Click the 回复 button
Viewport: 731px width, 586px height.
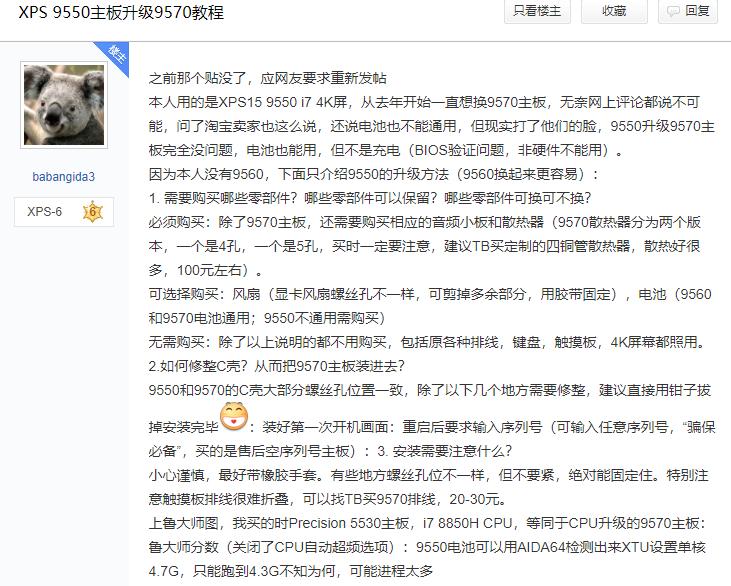[688, 10]
